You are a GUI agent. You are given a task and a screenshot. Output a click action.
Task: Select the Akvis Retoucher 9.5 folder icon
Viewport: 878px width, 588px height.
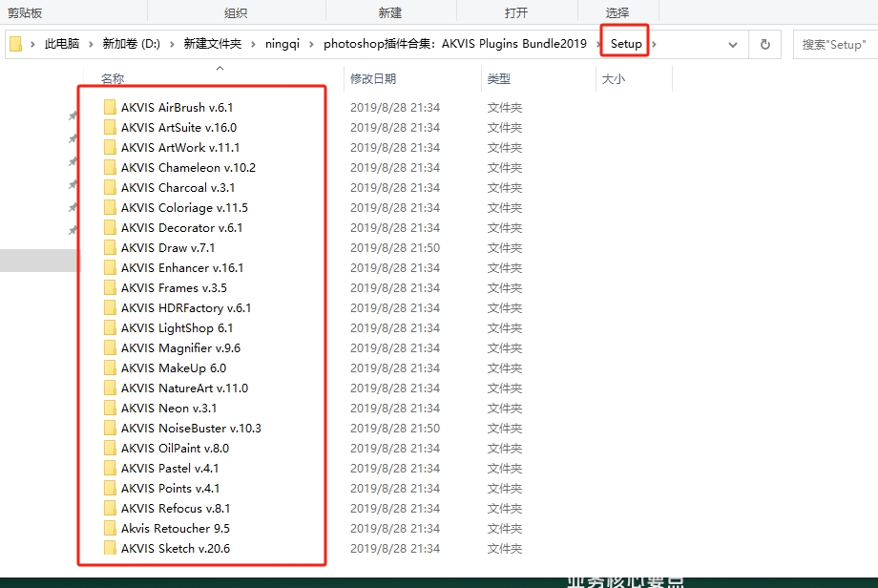[x=110, y=529]
